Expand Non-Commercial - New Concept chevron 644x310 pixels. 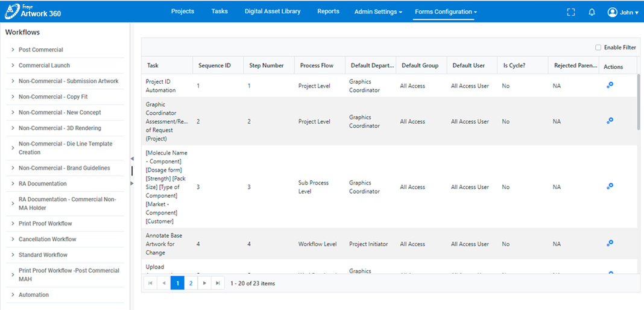pyautogui.click(x=13, y=113)
